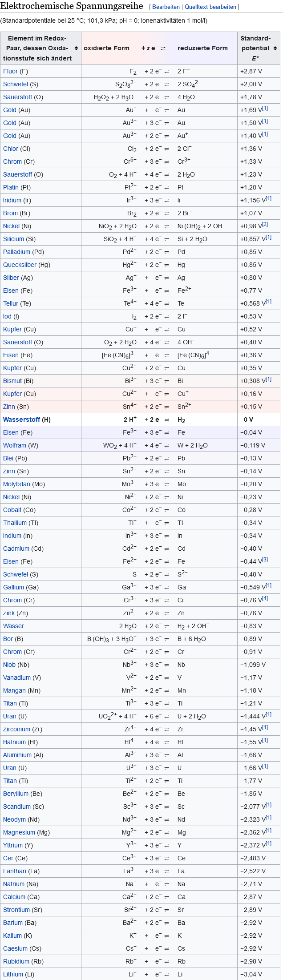Click the Bearbeiten section edit link
283x980 pixels.
tap(166, 7)
